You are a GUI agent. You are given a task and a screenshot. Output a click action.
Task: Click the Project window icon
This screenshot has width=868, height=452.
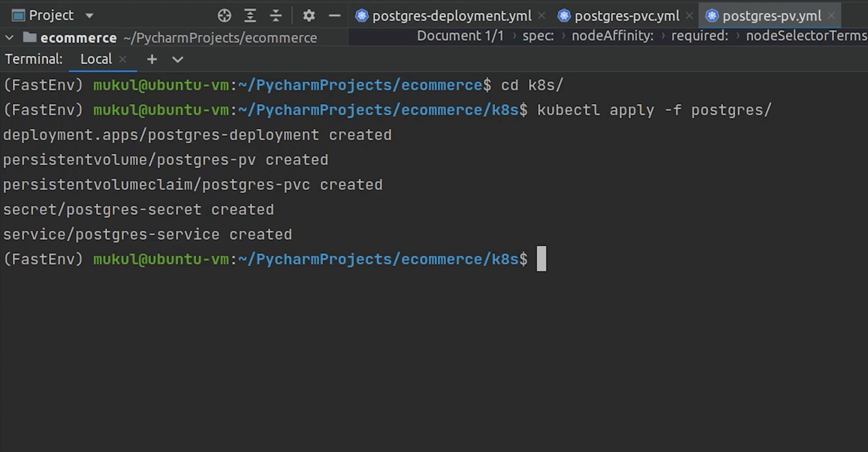click(18, 16)
